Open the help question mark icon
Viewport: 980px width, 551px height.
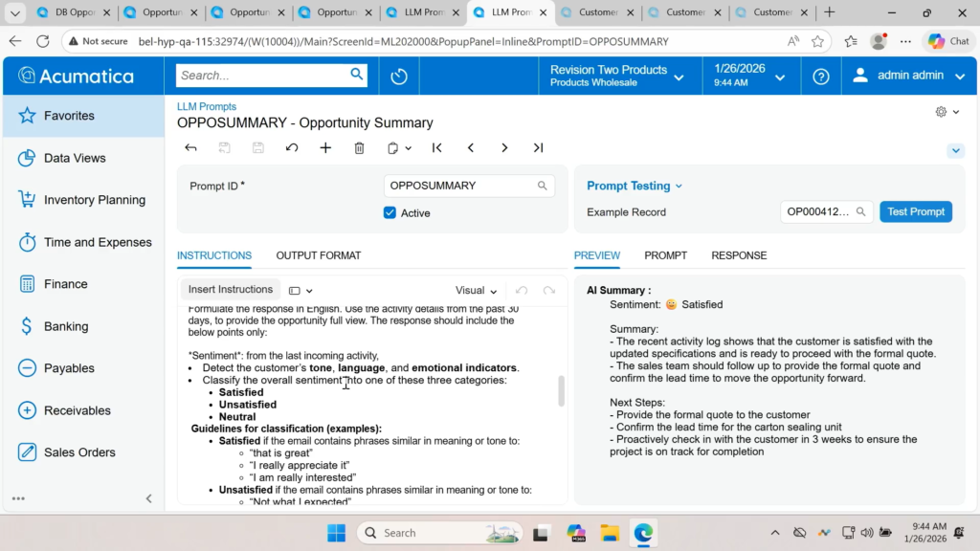820,77
